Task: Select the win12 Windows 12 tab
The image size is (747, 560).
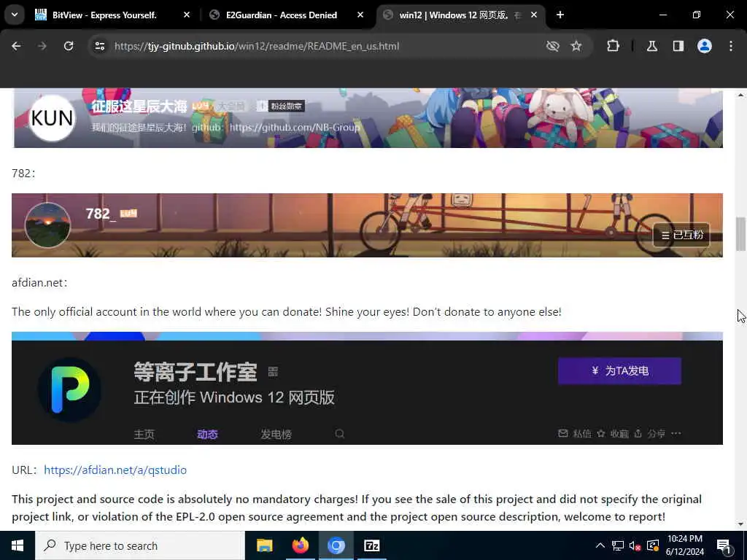Action: tap(452, 15)
